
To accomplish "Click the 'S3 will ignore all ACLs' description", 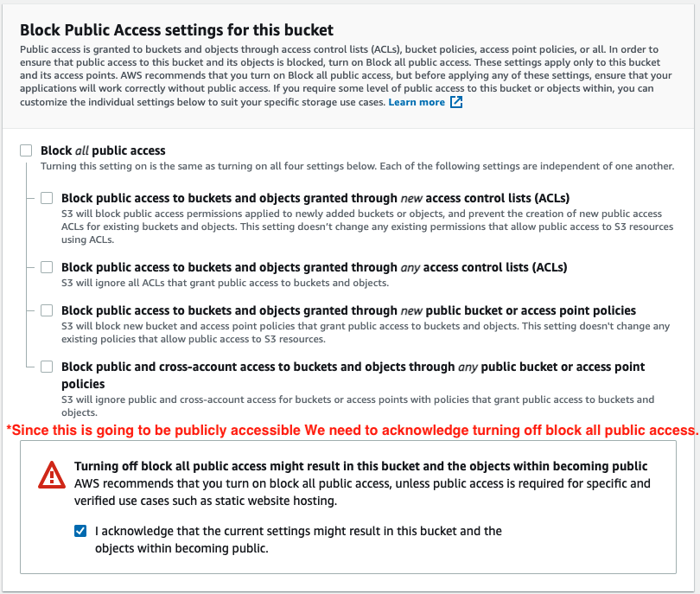I will pyautogui.click(x=225, y=283).
